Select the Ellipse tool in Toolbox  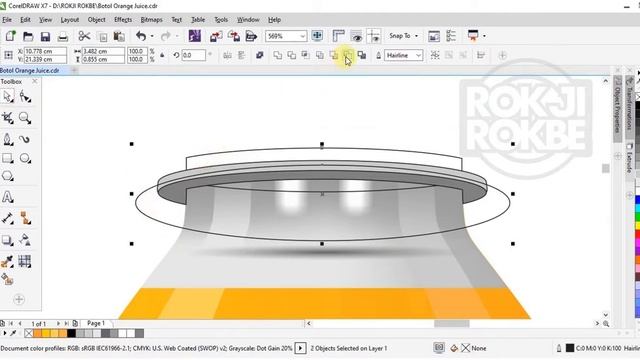25,158
